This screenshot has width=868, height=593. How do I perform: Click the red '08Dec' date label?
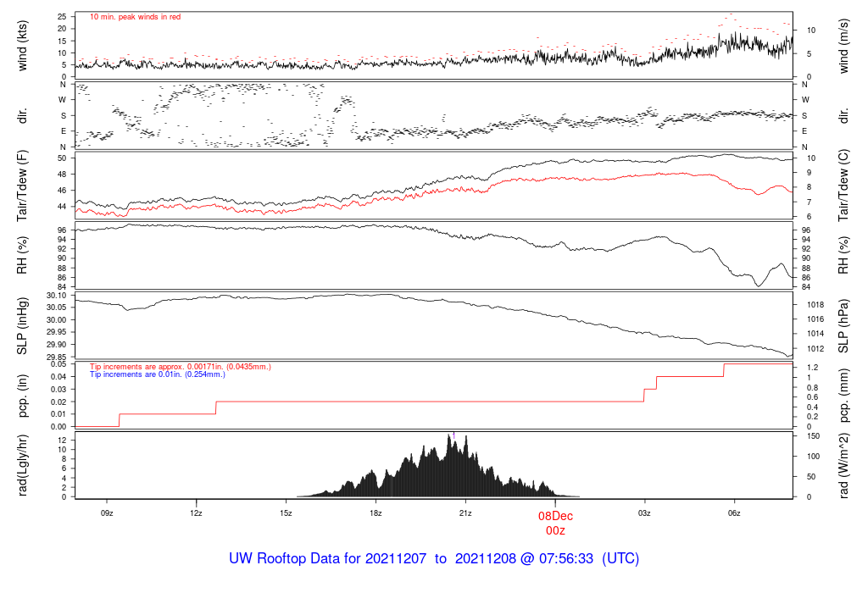(555, 516)
